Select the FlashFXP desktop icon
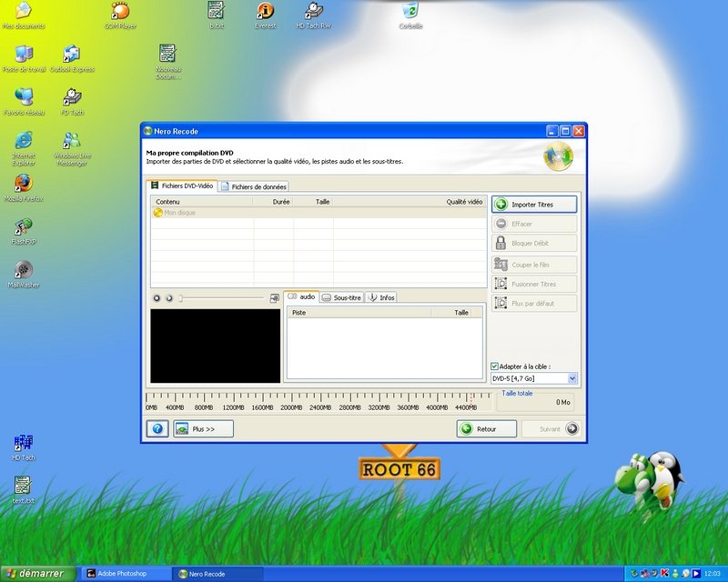 pyautogui.click(x=24, y=232)
